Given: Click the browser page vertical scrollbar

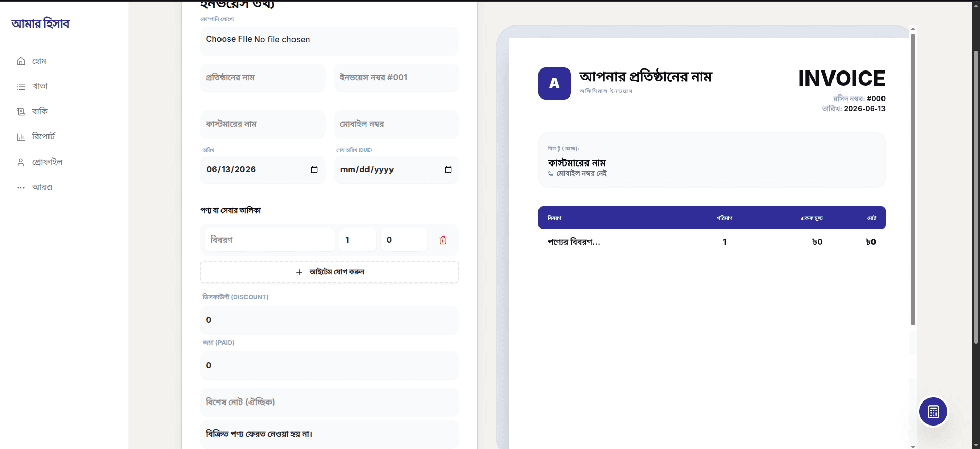Looking at the screenshot, I should 976,197.
